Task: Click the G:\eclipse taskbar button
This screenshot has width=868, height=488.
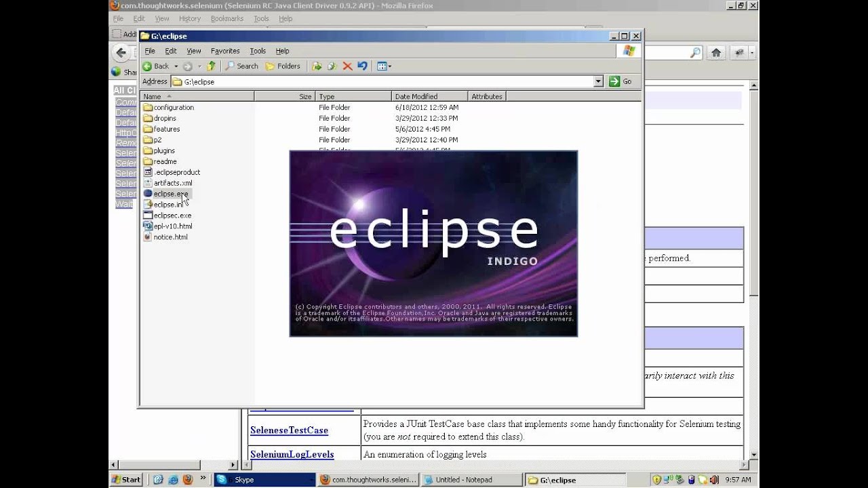Action: coord(575,480)
